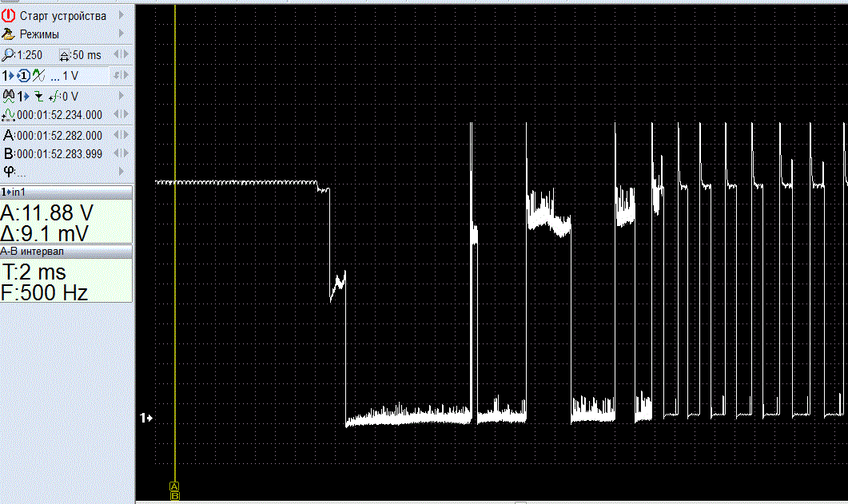
Task: Open the Старт устройства menu item
Action: tap(62, 16)
